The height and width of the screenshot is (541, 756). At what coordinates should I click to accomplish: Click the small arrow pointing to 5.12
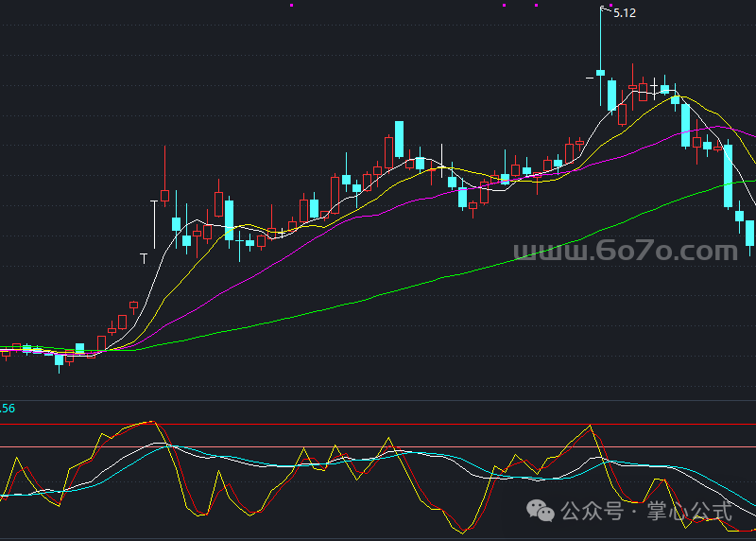(x=606, y=10)
